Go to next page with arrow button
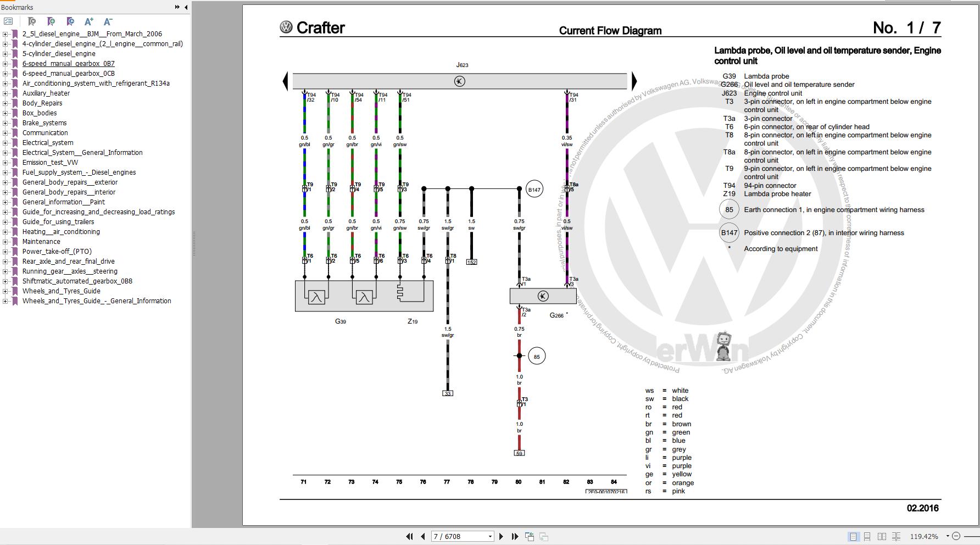Viewport: 980px width, 545px height. (500, 536)
